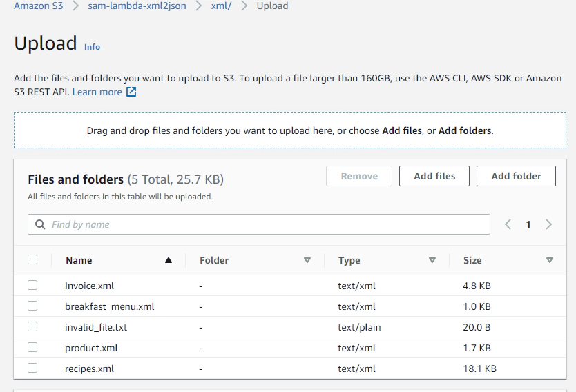Go to next page arrow in pagination
576x392 pixels.
click(549, 224)
